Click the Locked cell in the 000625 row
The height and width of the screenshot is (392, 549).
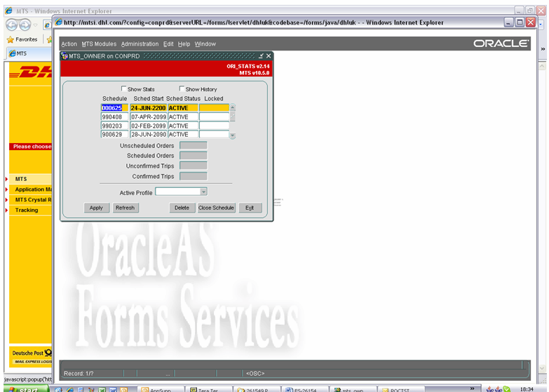(214, 108)
